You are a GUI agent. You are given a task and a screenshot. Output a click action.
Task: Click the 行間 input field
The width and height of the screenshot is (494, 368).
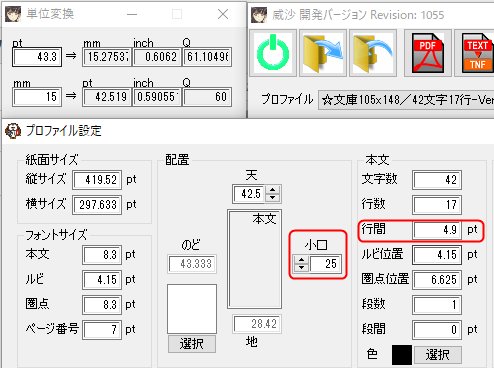pyautogui.click(x=437, y=230)
